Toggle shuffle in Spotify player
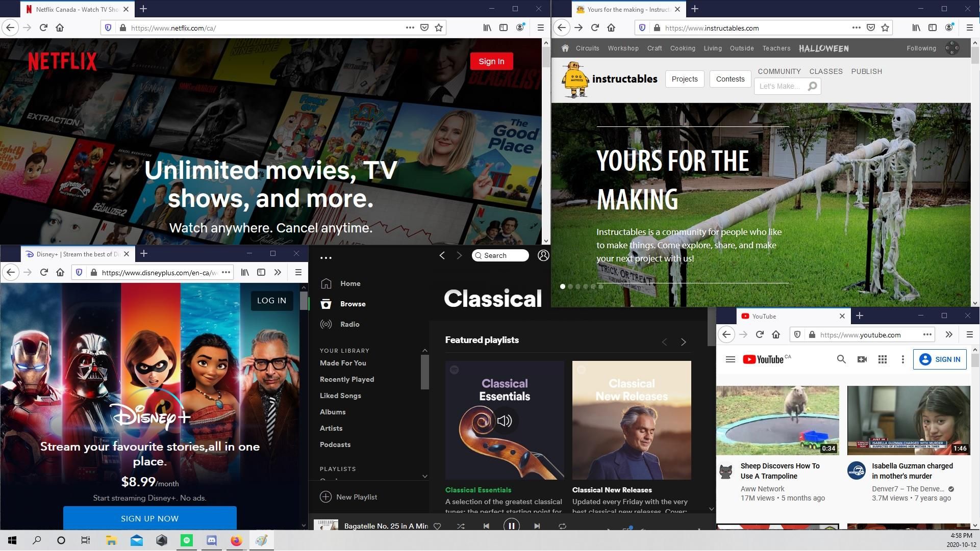 pos(461,526)
